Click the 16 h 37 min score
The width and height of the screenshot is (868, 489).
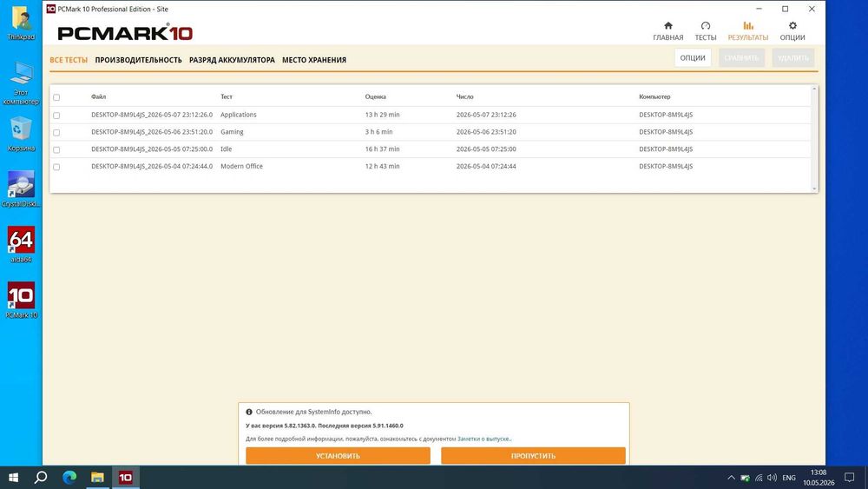(382, 149)
